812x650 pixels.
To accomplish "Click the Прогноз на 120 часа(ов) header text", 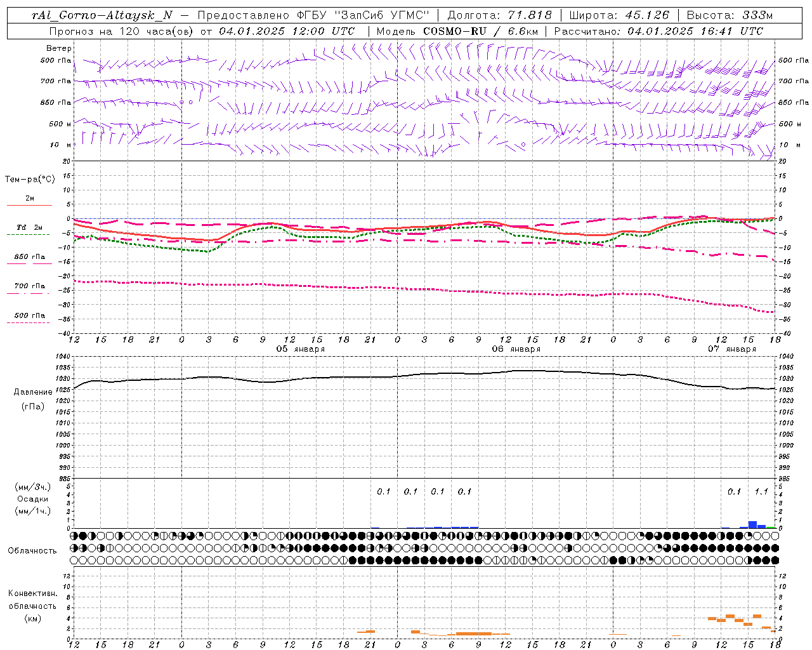I will [x=122, y=31].
